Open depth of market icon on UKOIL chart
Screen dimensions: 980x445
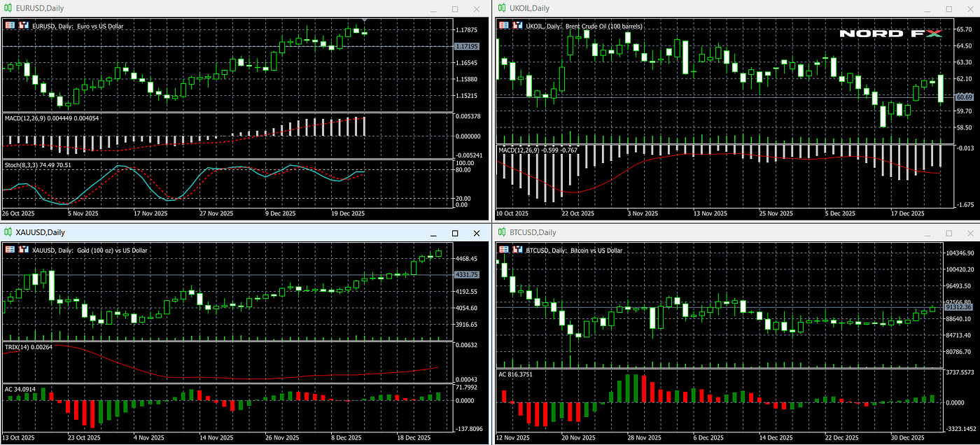point(518,26)
